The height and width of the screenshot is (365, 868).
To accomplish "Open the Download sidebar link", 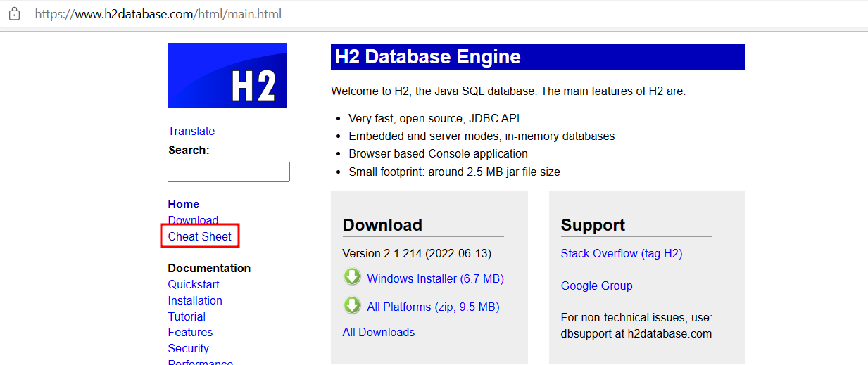I will point(193,220).
